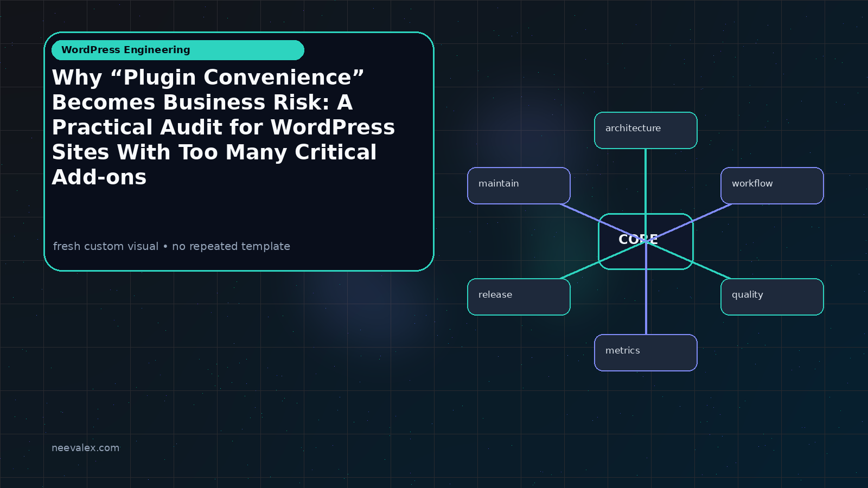Select the maintain node box
868x488 pixels.
519,185
